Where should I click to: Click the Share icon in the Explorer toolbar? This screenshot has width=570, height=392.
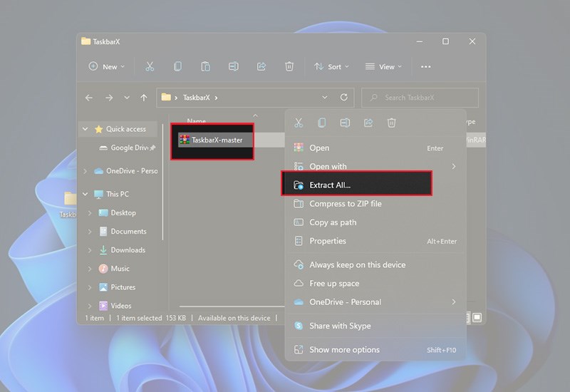[261, 66]
